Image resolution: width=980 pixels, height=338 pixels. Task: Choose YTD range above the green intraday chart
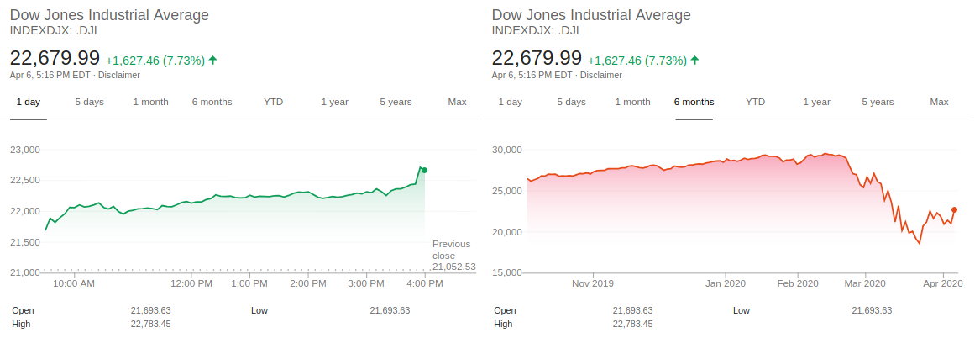pos(274,102)
